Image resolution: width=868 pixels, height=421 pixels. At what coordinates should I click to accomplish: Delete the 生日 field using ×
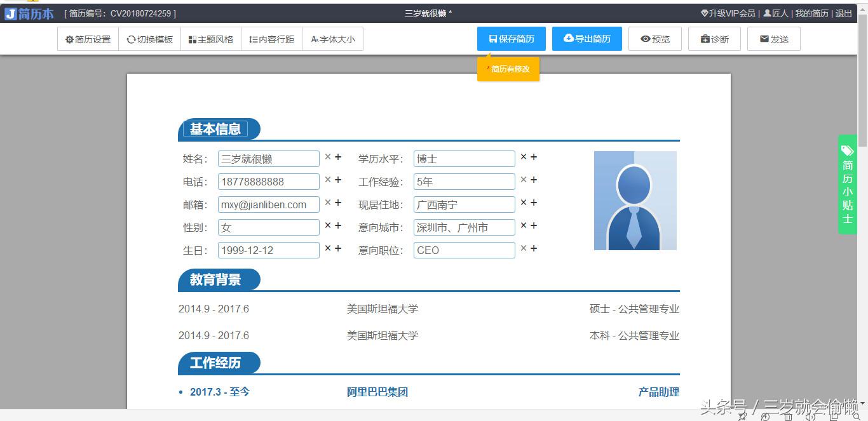coord(328,248)
